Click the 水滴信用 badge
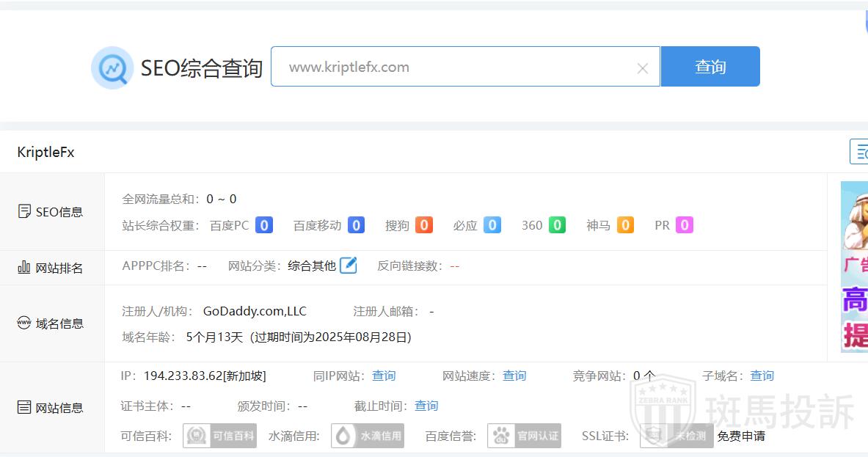868x457 pixels. [368, 436]
